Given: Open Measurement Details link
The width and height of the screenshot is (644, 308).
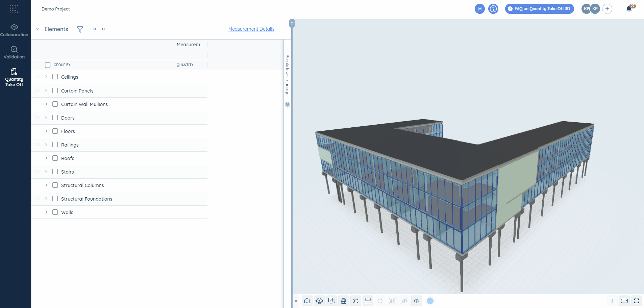Looking at the screenshot, I should coord(251,29).
